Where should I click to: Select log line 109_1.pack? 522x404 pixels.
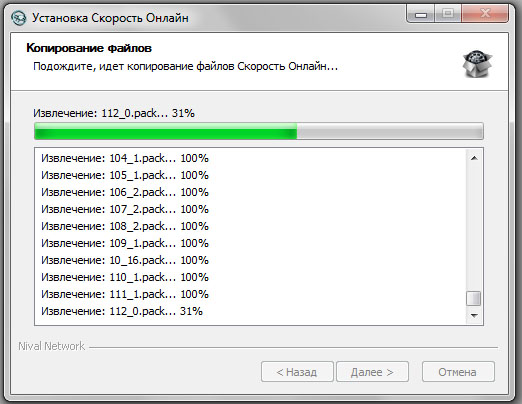point(125,243)
